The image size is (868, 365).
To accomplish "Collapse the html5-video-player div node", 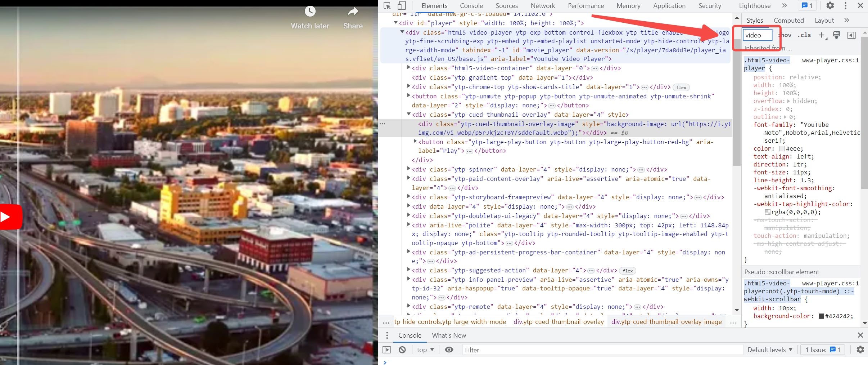I will click(402, 32).
